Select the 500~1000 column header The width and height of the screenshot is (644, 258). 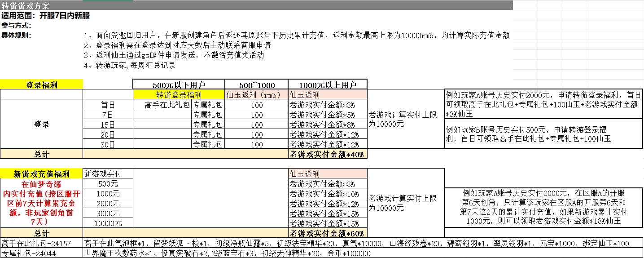(x=257, y=85)
